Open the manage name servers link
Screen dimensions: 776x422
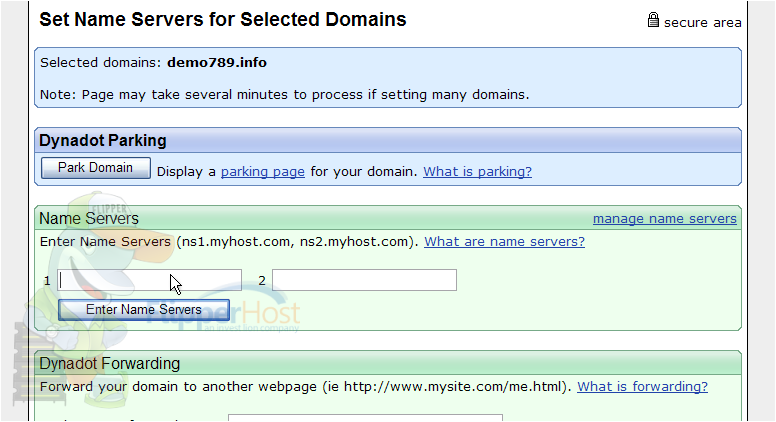point(665,219)
